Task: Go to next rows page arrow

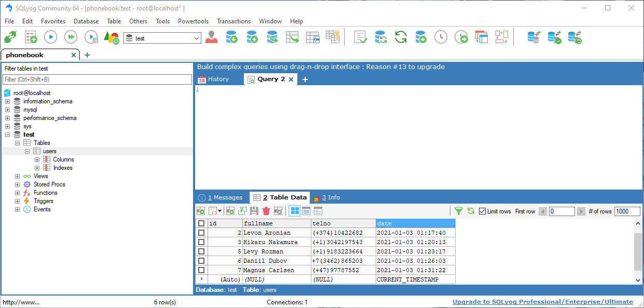Action: click(581, 211)
